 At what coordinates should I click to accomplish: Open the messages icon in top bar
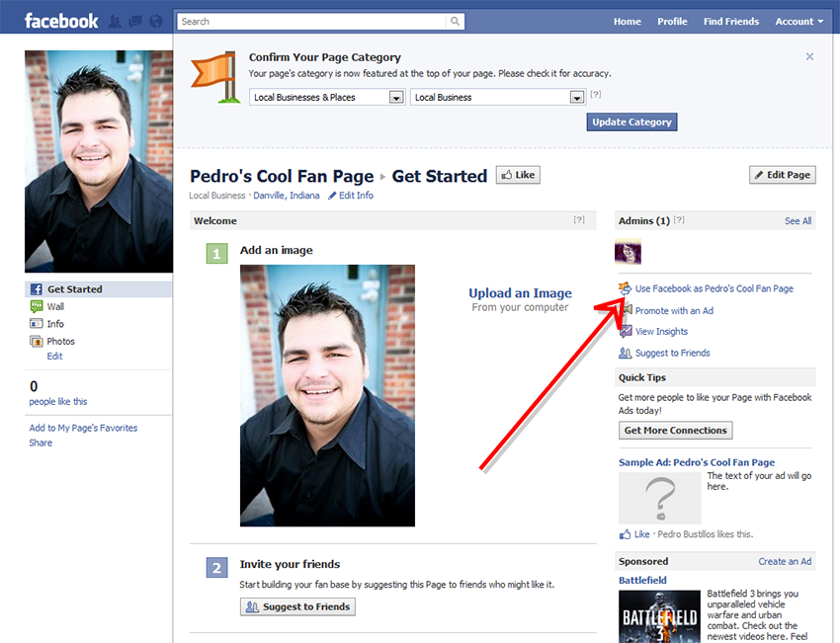(135, 22)
